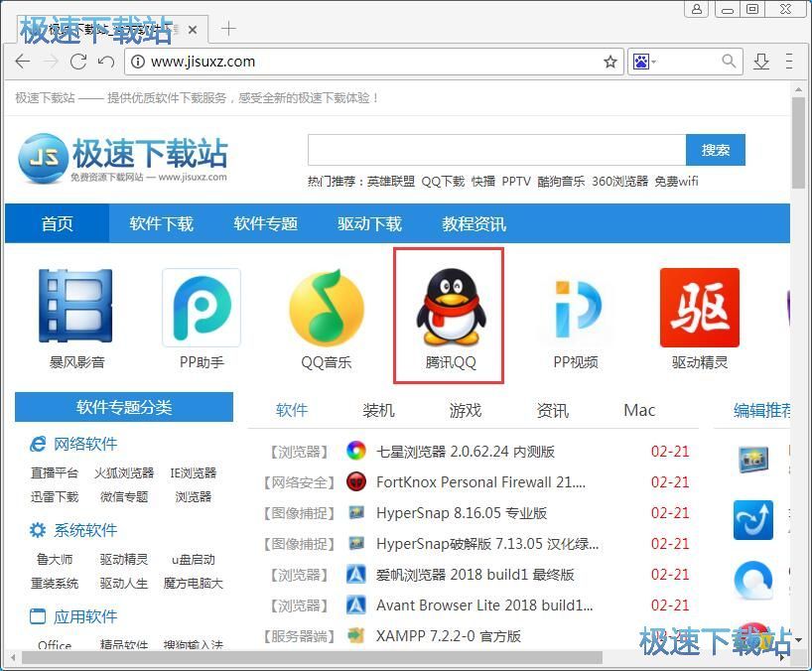
Task: Open the 驱动人生 topic link
Action: pos(124,584)
